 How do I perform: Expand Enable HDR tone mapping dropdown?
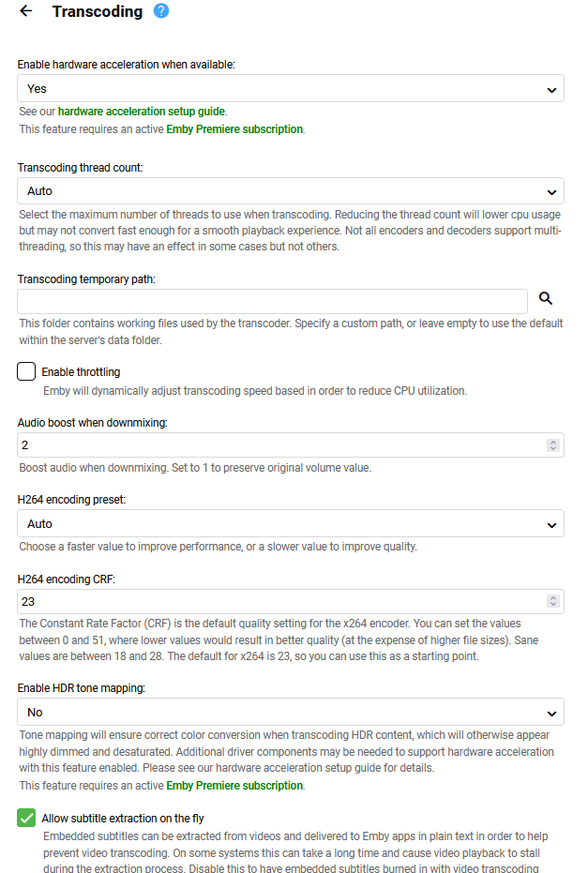(x=291, y=713)
